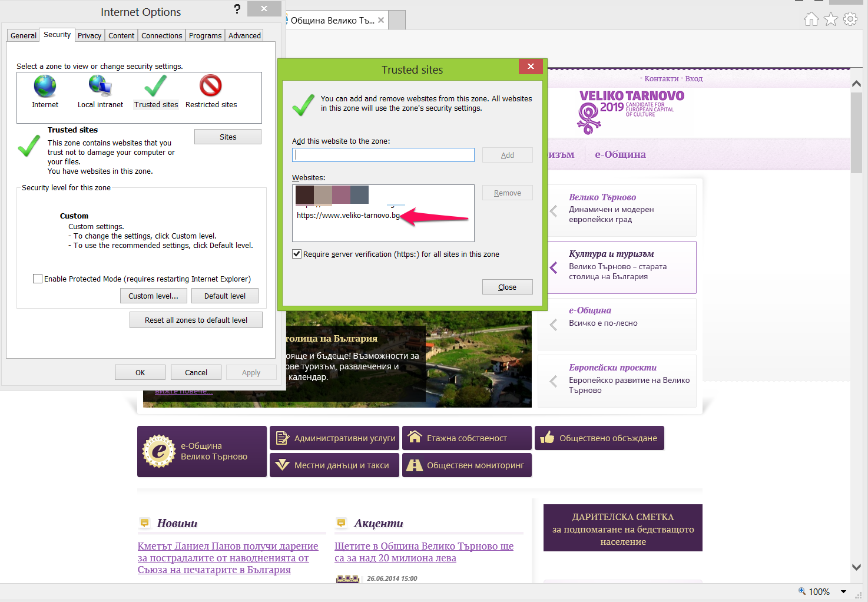Open Административни услуги tile
Viewport: 868px width, 602px height.
click(x=334, y=438)
